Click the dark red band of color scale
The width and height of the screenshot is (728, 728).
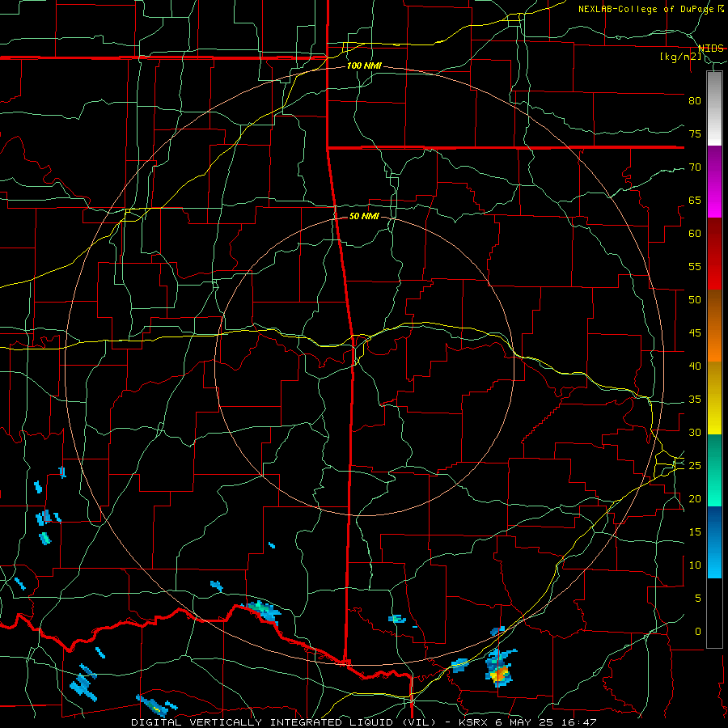coord(714,254)
